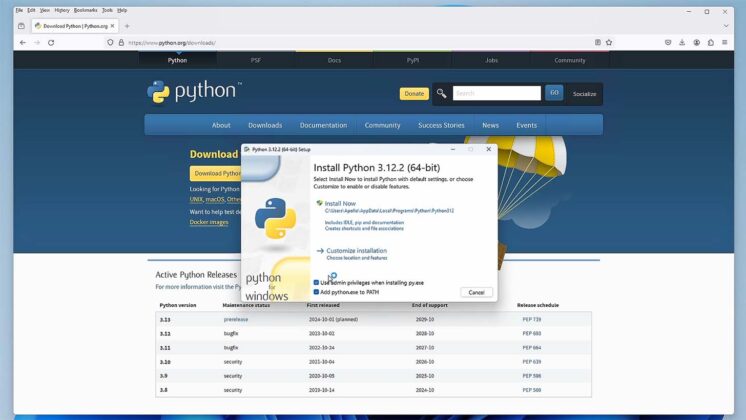Expand the Socialize menu
The width and height of the screenshot is (746, 420).
tap(584, 94)
